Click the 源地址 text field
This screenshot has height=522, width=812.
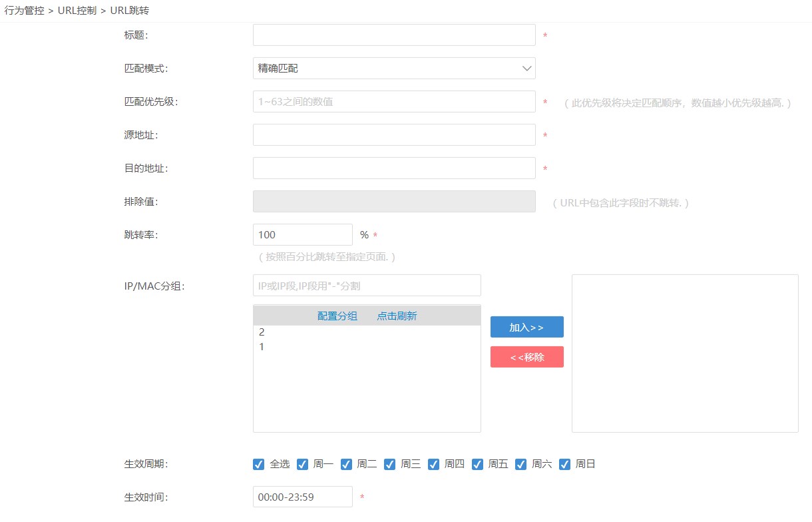[x=394, y=135]
